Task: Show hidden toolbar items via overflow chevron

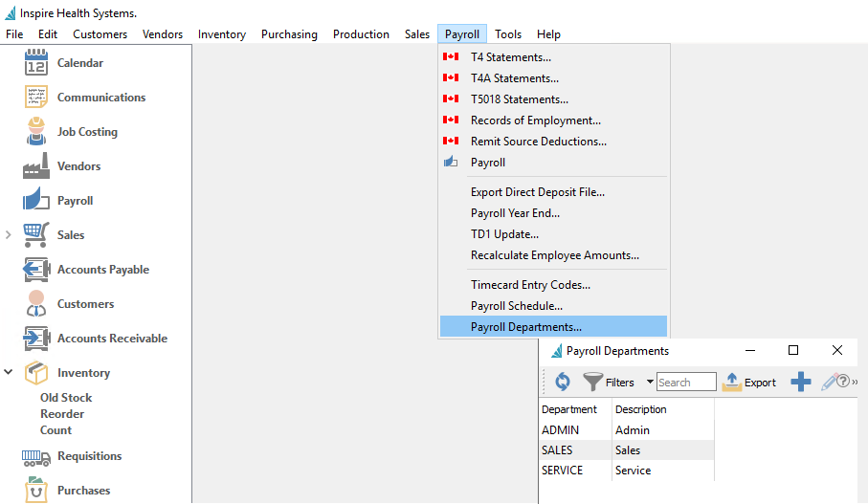Action: [855, 382]
